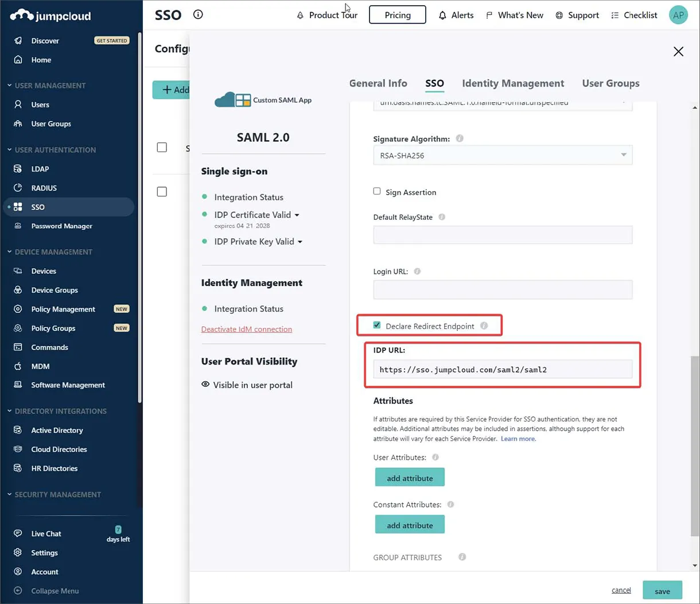Expand IDP Certificate Valid dropdown arrow
Screen dimensions: 700x604
point(297,215)
